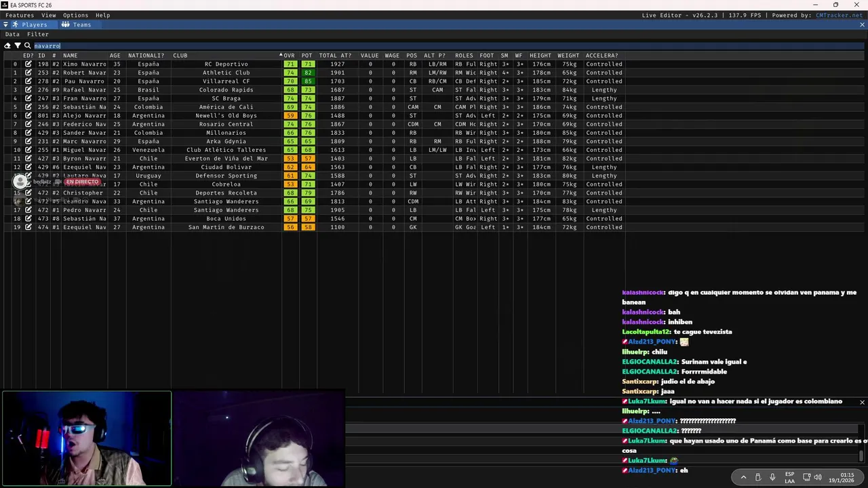
Task: Select the Newell's Old Boys club cell
Action: pyautogui.click(x=226, y=116)
